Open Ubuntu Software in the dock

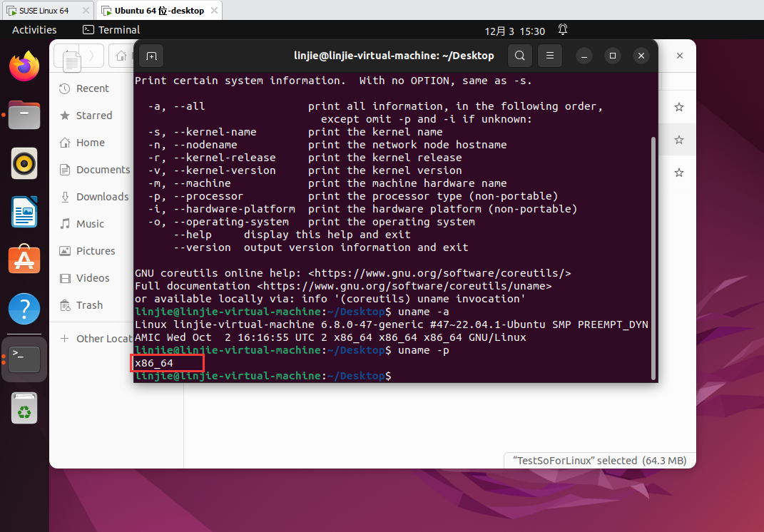[24, 259]
